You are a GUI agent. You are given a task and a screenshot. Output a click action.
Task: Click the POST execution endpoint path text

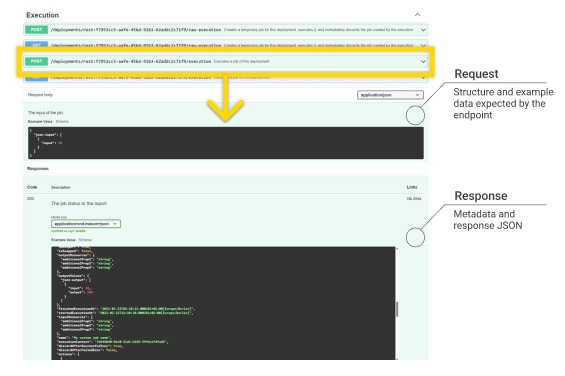pos(131,61)
